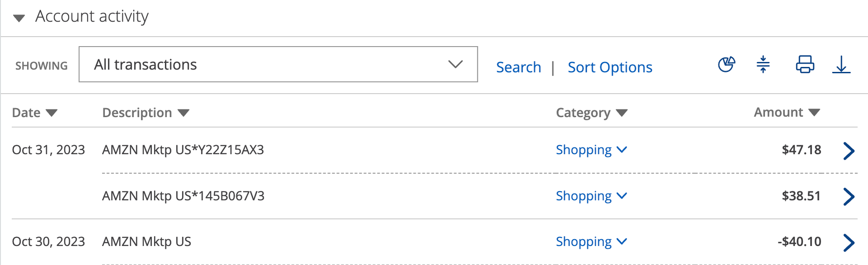Collapse the Account activity section
Screen dimensions: 868x265
click(x=19, y=18)
